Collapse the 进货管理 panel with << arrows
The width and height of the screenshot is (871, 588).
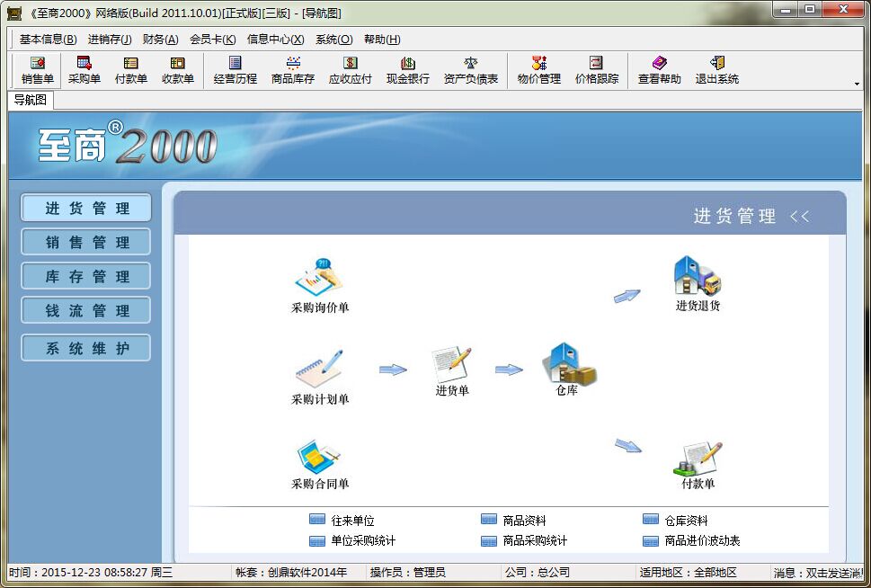(x=799, y=216)
